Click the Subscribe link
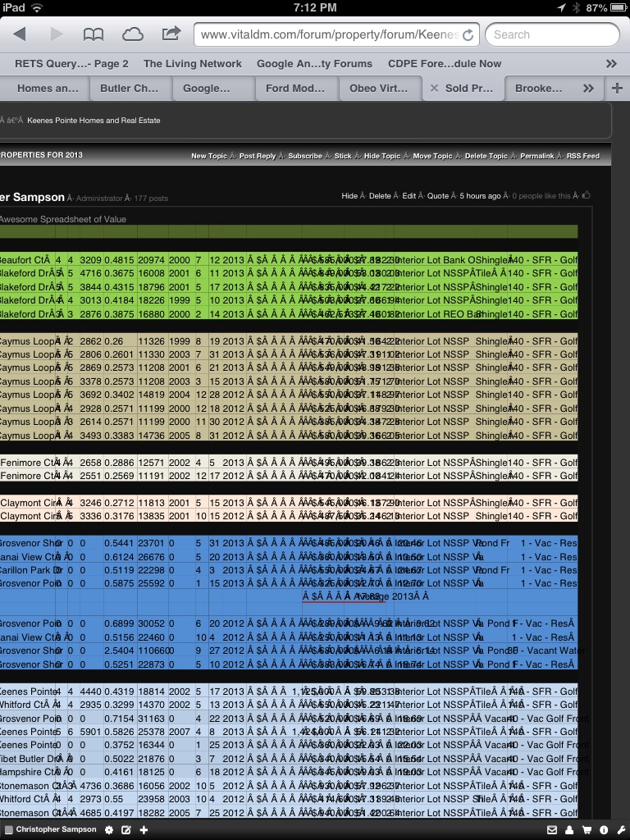Viewport: 630px width, 840px height. [x=305, y=156]
